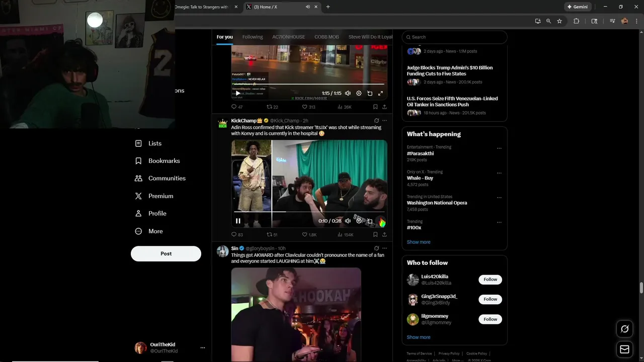Open more options for #100x trend
Screen dimensions: 644x362
[x=499, y=222]
